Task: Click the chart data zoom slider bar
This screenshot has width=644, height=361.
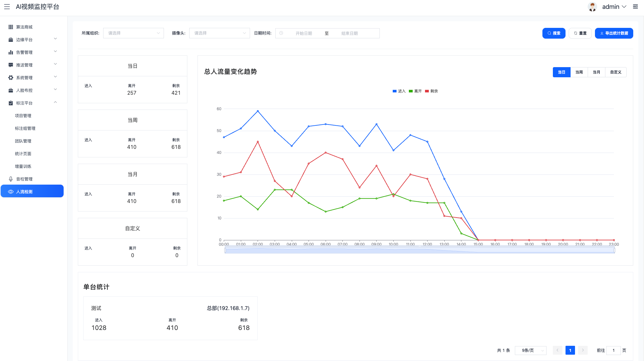Action: [419, 250]
